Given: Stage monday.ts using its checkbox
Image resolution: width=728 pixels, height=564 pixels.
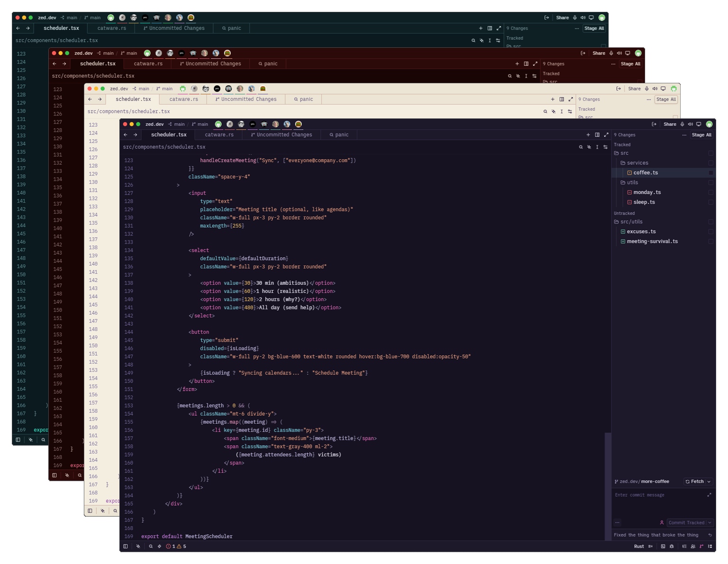Looking at the screenshot, I should (710, 192).
